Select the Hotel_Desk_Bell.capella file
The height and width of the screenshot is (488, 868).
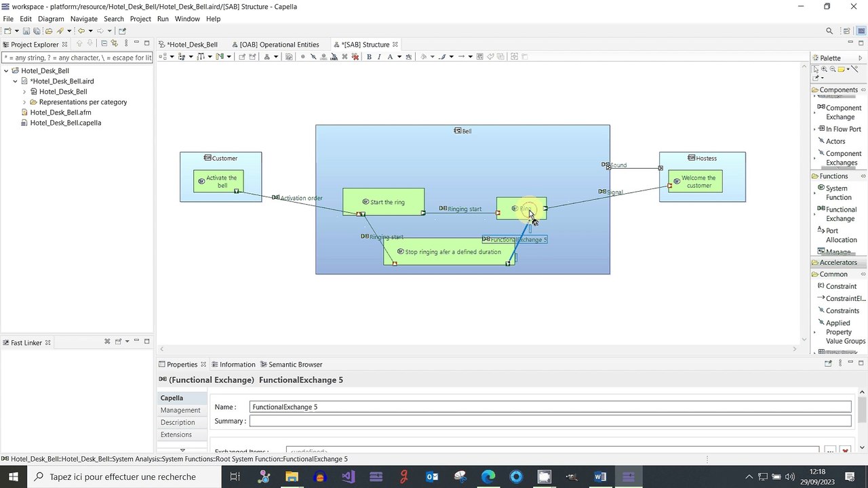(x=65, y=123)
